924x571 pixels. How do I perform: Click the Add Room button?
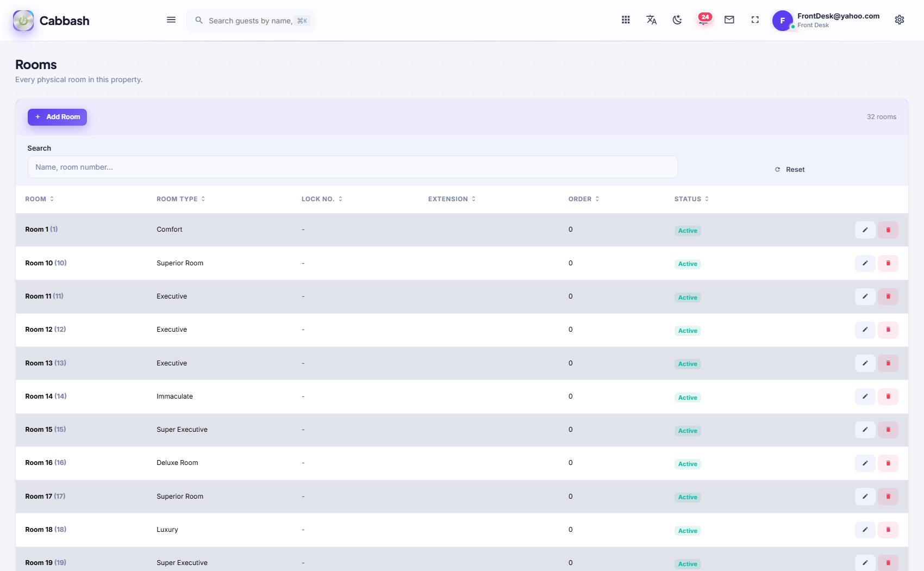57,117
